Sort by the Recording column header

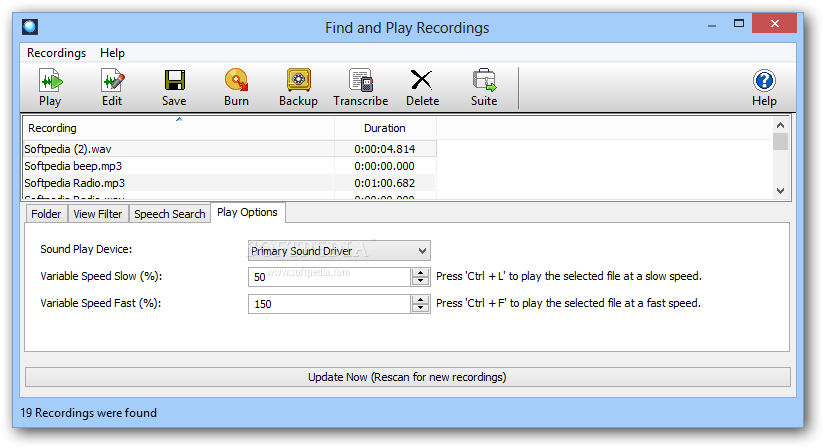(x=178, y=128)
